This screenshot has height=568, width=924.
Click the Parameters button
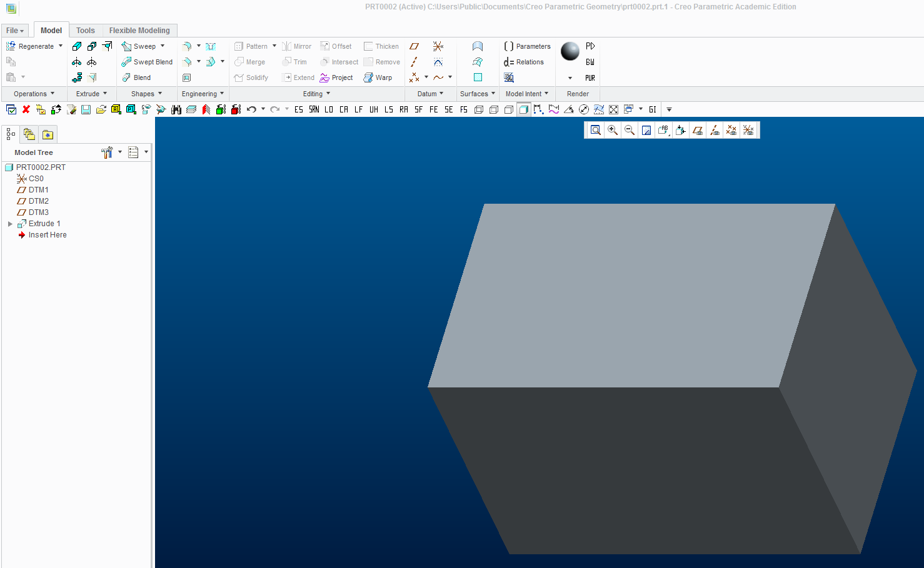pos(527,46)
